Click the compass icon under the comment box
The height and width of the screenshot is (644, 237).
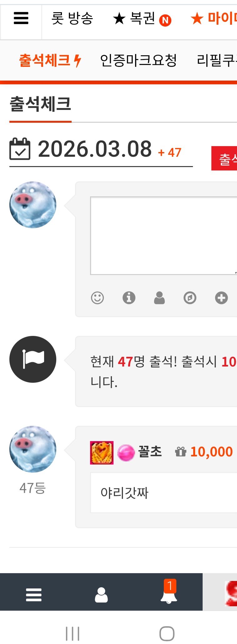tap(190, 297)
